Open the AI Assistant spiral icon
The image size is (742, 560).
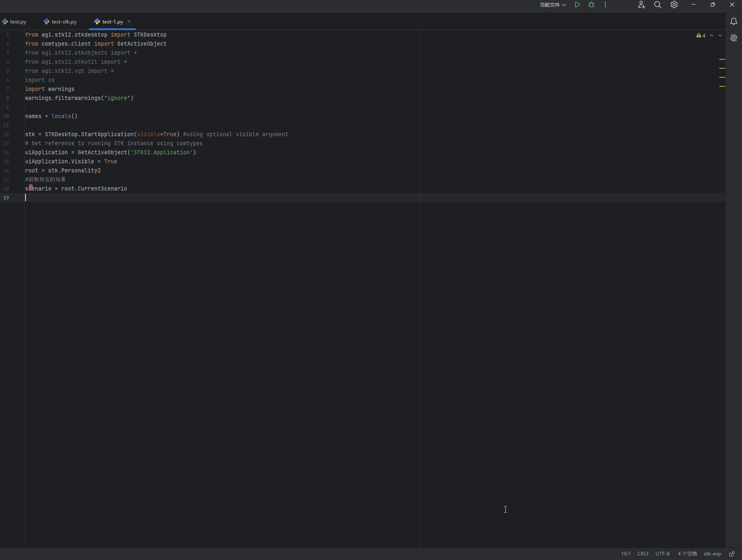(x=733, y=38)
